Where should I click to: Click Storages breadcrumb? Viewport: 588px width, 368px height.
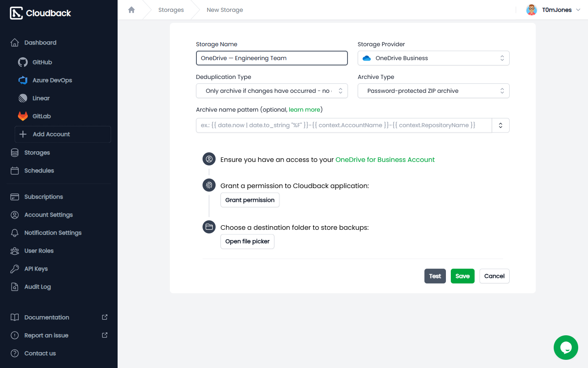click(x=171, y=10)
